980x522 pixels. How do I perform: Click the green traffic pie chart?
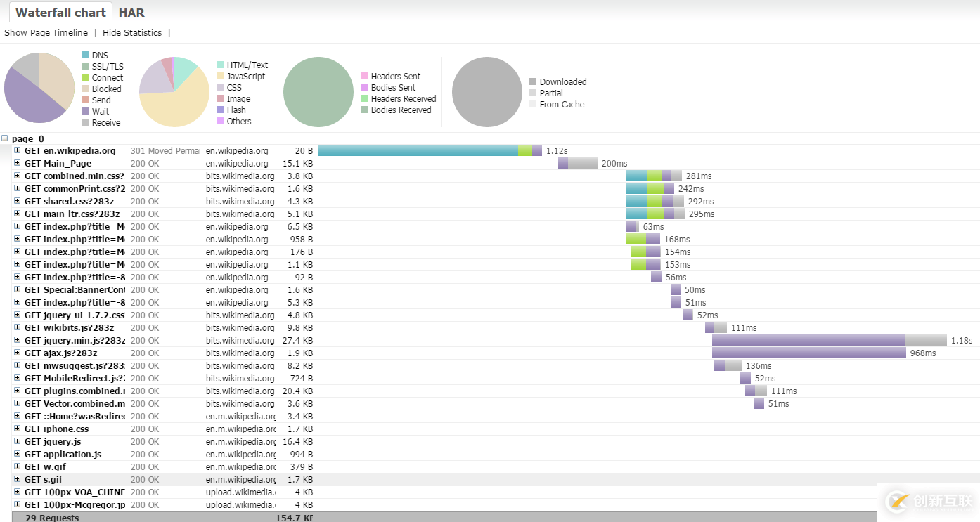(x=318, y=92)
